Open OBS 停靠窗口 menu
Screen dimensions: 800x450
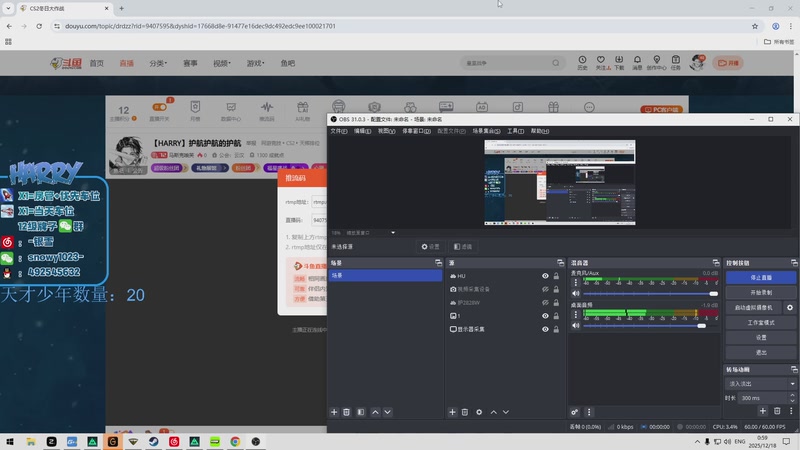click(416, 131)
